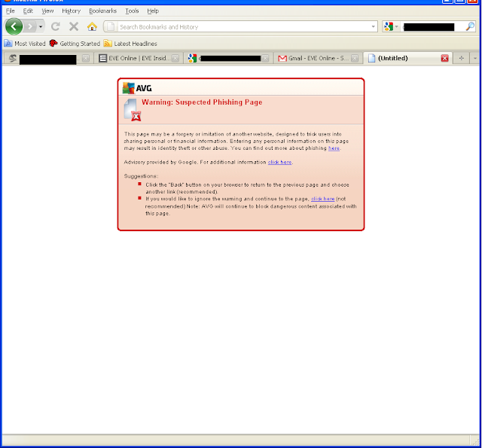Close the Gmail - EVE Online tab
Screen dimensions: 482x448
click(x=355, y=58)
